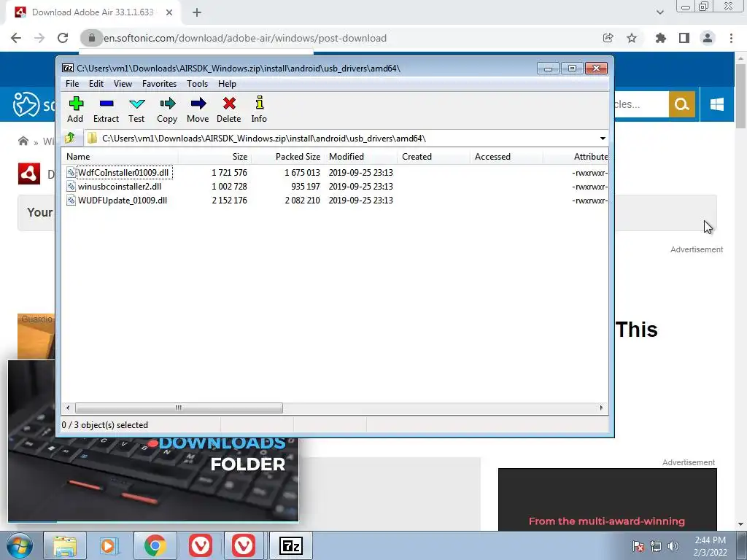Share this page icon in Chrome

608,38
